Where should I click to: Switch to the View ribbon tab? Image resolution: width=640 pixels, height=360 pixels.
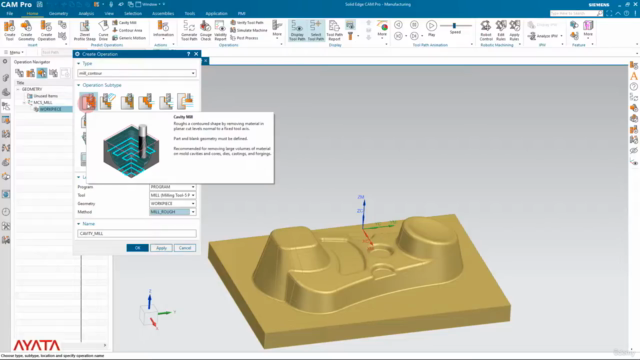[x=109, y=13]
